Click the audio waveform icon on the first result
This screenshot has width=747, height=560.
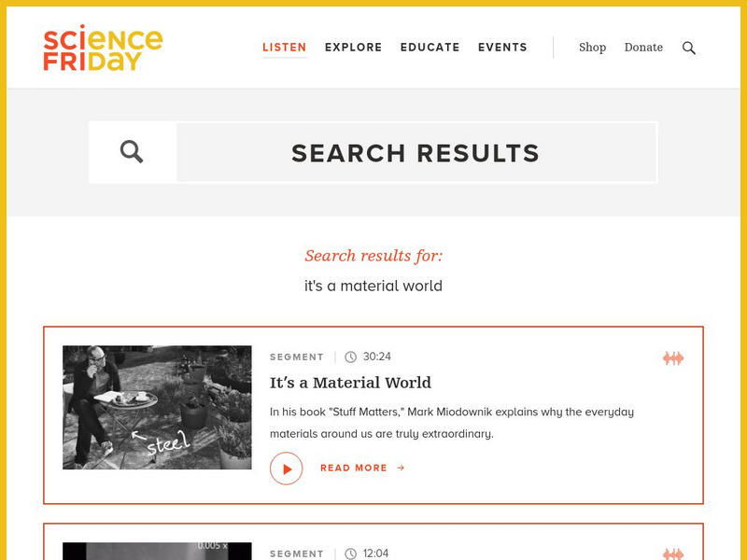click(675, 357)
